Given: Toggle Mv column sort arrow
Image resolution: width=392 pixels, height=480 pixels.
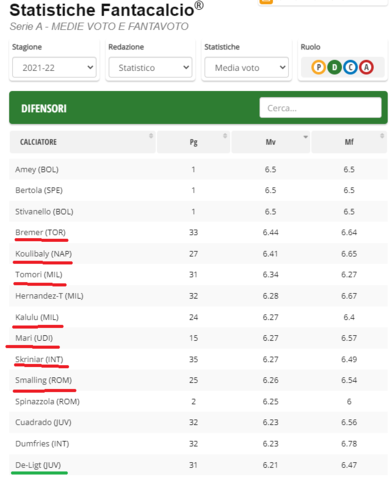Looking at the screenshot, I should (x=305, y=137).
